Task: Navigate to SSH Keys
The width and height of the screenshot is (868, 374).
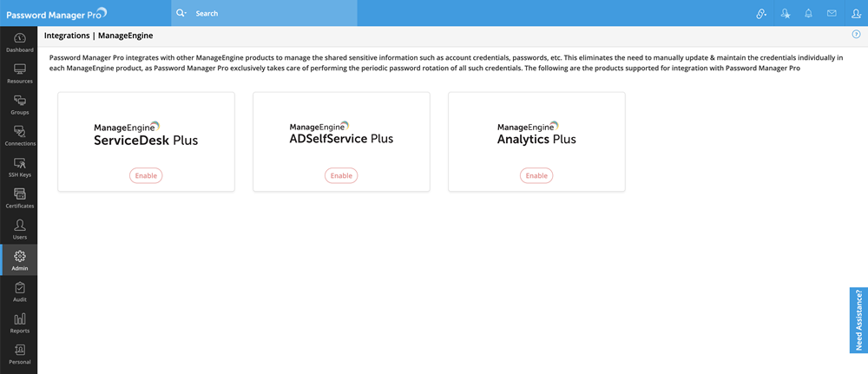Action: click(19, 167)
